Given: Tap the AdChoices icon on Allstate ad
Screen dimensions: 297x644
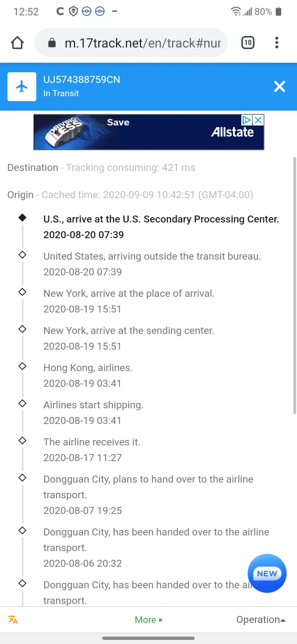Looking at the screenshot, I should pyautogui.click(x=247, y=120).
